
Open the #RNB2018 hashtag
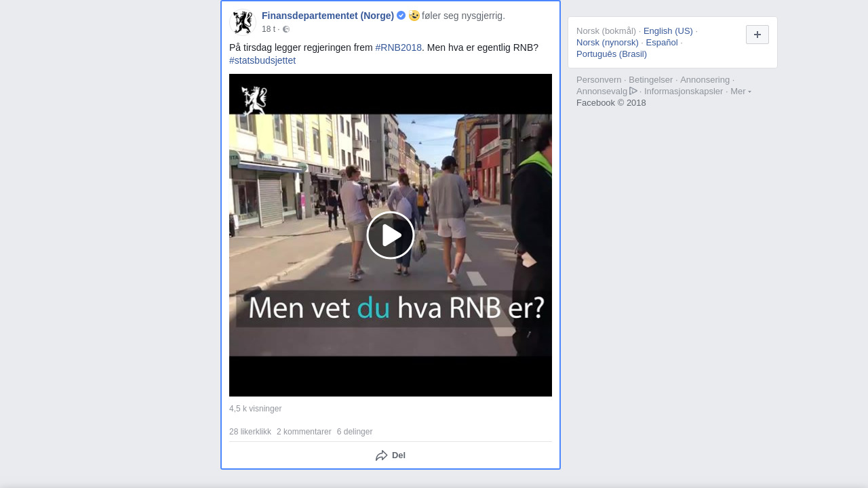tap(398, 47)
